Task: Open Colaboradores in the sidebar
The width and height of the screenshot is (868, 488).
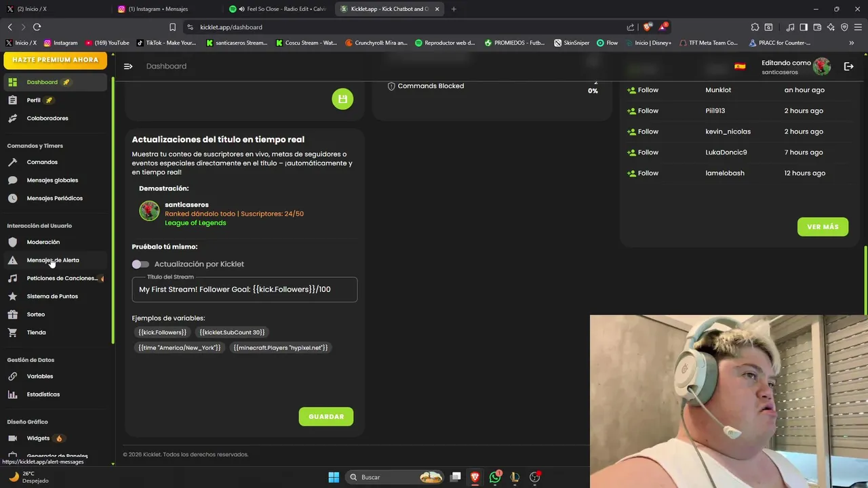Action: click(x=56, y=118)
